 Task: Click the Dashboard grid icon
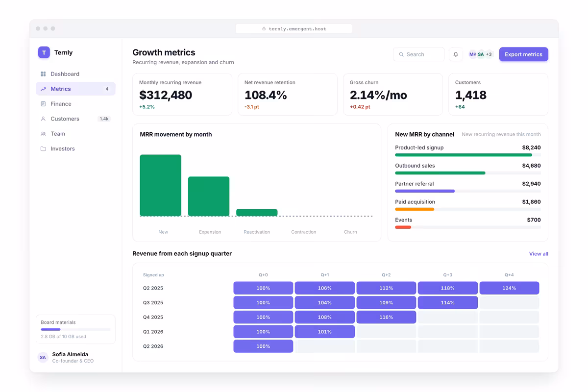tap(43, 74)
